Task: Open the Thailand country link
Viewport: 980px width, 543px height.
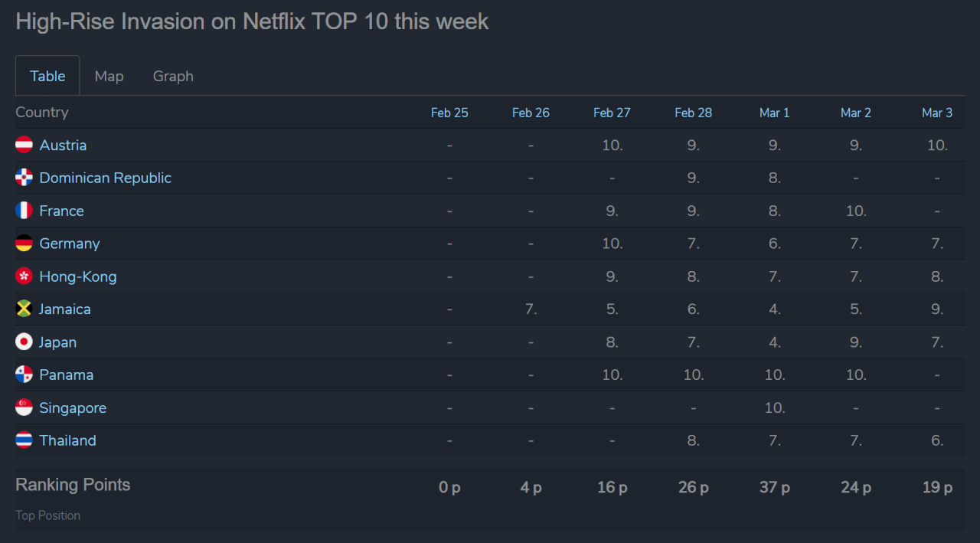Action: pos(67,440)
